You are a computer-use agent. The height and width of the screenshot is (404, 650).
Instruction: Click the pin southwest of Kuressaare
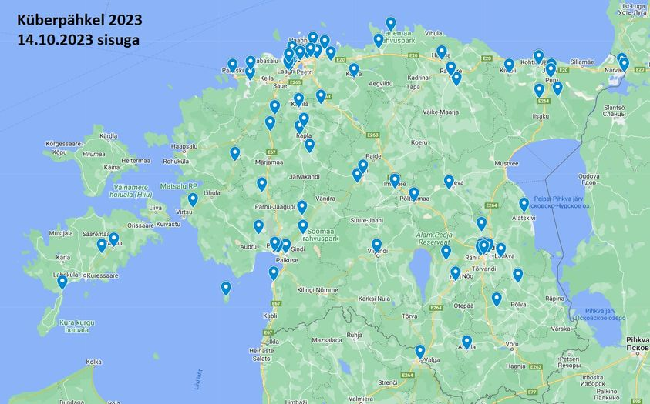(x=62, y=282)
